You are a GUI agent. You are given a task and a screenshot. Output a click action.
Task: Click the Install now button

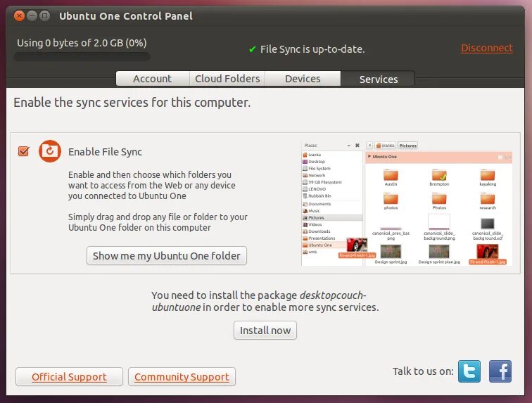[265, 331]
